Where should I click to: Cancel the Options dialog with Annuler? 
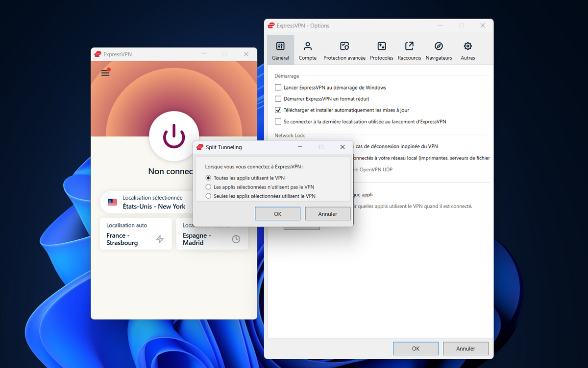click(x=465, y=348)
